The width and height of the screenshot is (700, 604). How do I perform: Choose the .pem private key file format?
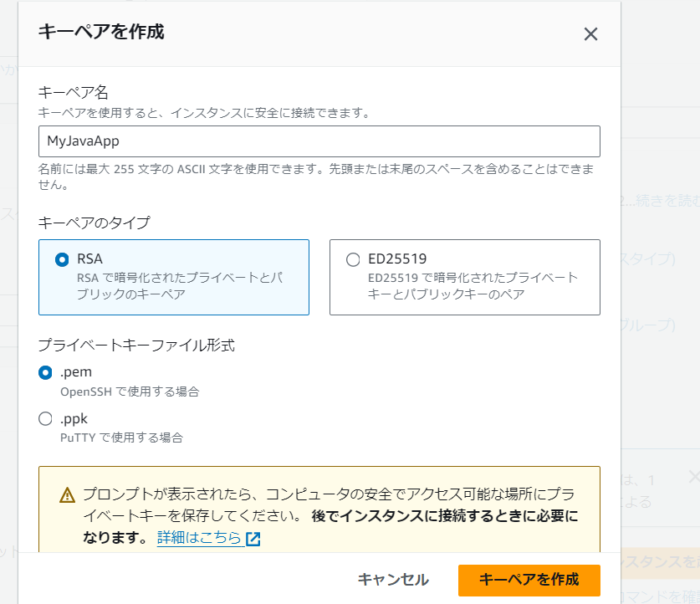[46, 371]
